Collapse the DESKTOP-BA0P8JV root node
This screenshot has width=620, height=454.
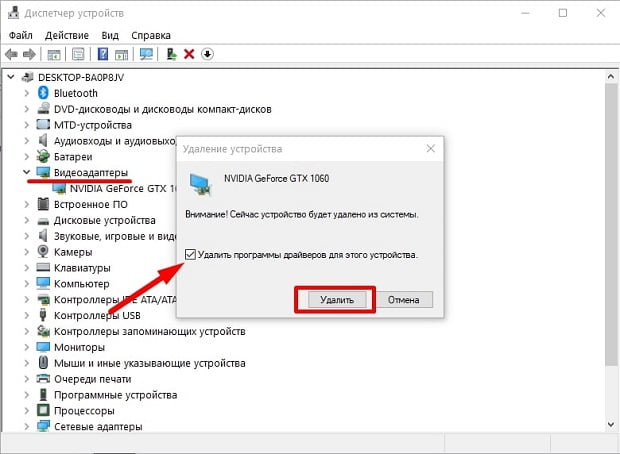click(11, 77)
